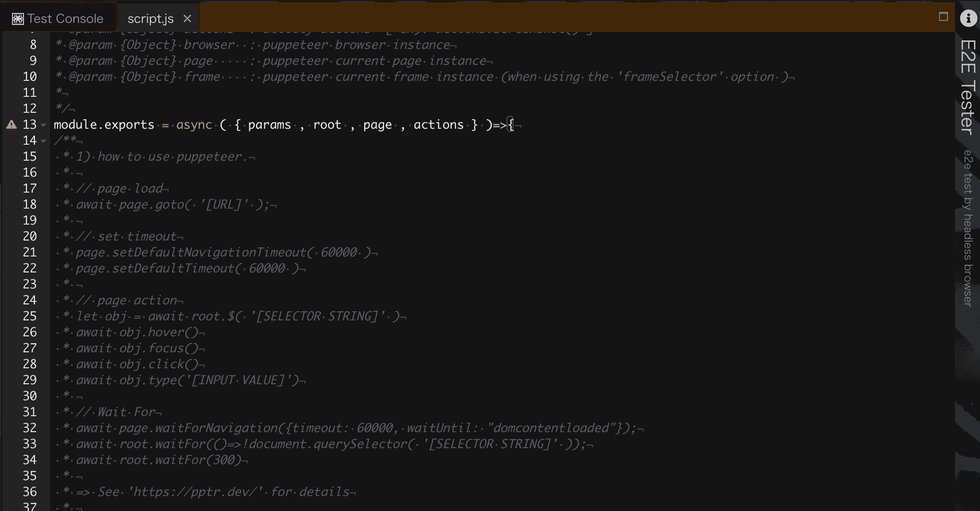The image size is (980, 511).
Task: Click the warning triangle on line 13
Action: pyautogui.click(x=11, y=125)
